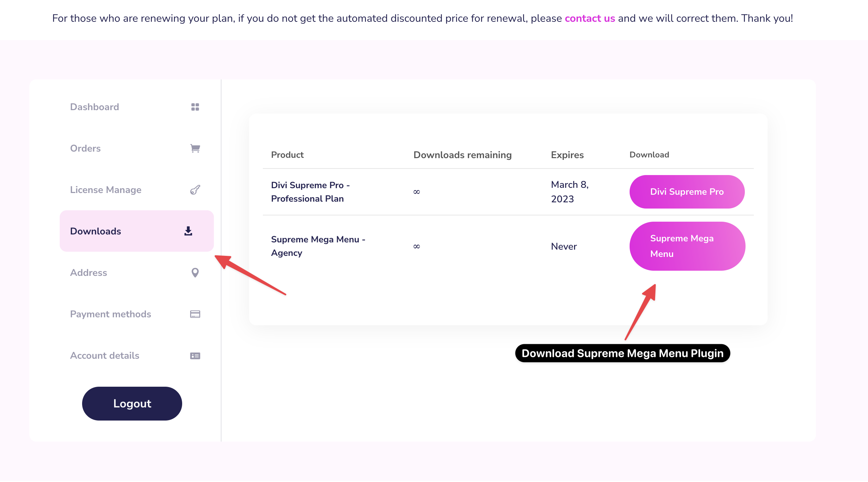
Task: Click the Orders shopping cart icon
Action: tap(195, 148)
